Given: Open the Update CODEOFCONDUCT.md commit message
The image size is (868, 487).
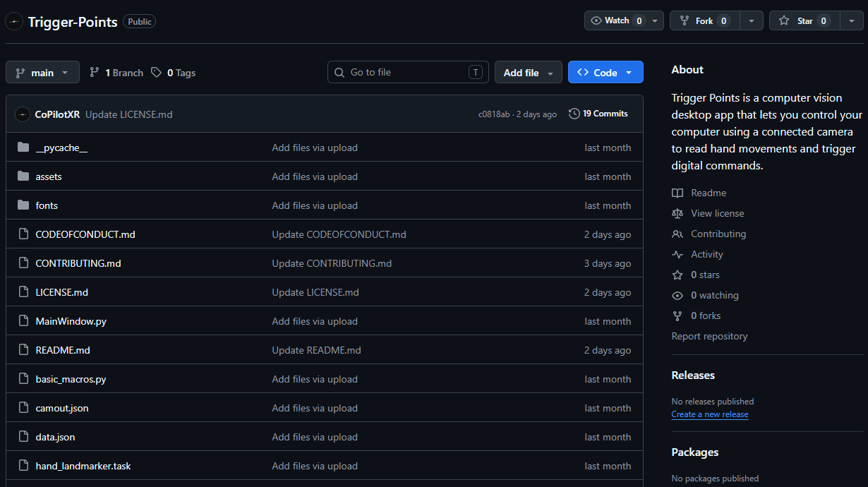Looking at the screenshot, I should (339, 234).
